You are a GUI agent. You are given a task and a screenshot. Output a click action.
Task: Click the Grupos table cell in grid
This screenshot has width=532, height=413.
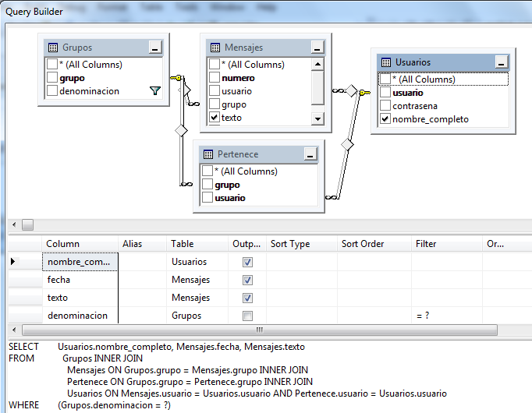[x=197, y=316]
